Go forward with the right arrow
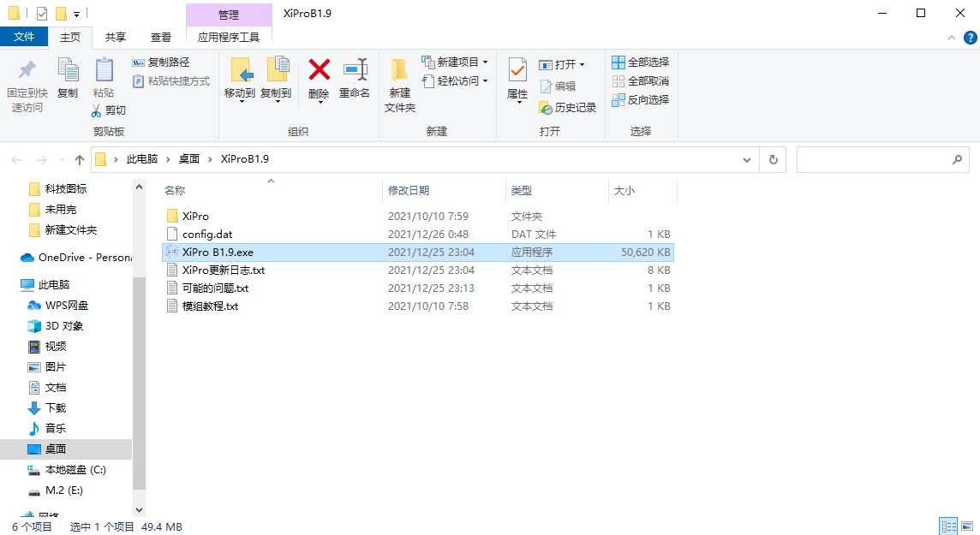 click(x=41, y=160)
